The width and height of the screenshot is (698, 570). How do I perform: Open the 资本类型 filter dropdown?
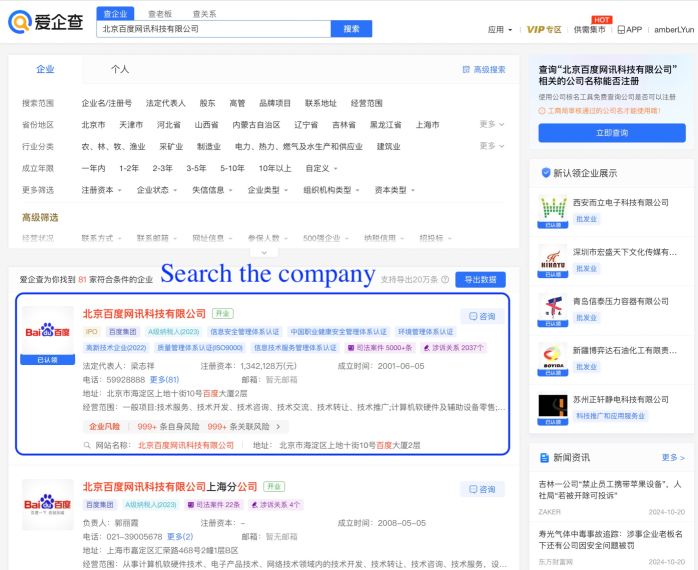[394, 190]
